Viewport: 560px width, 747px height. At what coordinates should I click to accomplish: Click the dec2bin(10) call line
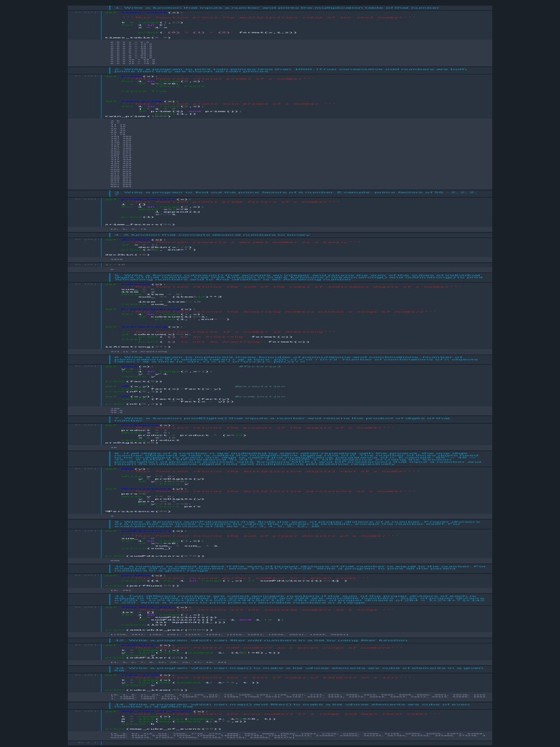(x=127, y=255)
